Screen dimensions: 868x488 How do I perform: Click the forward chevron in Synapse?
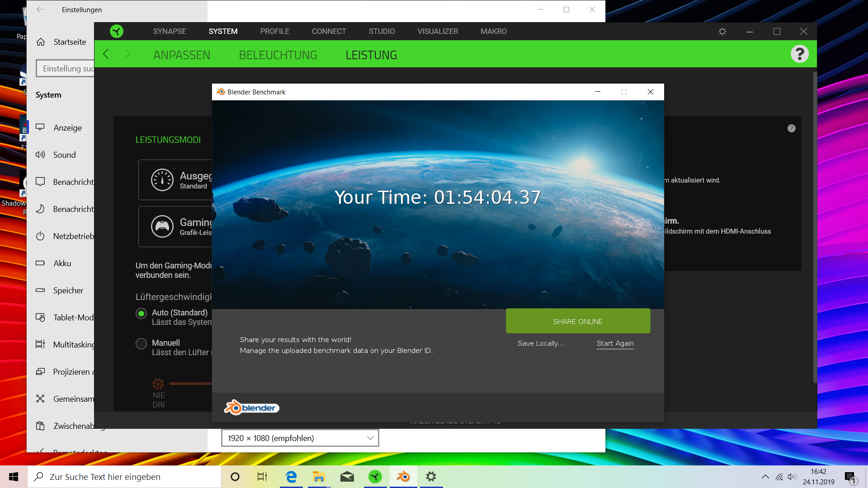click(x=128, y=54)
